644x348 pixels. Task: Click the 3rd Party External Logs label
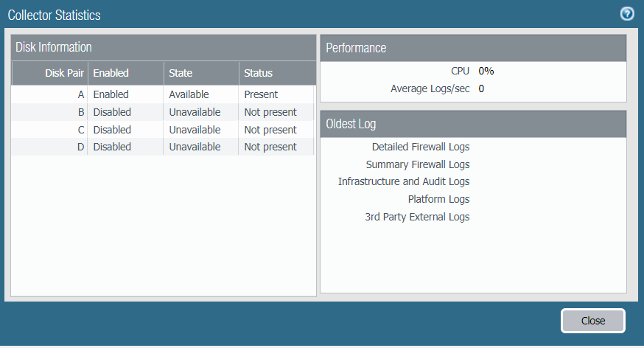click(417, 217)
